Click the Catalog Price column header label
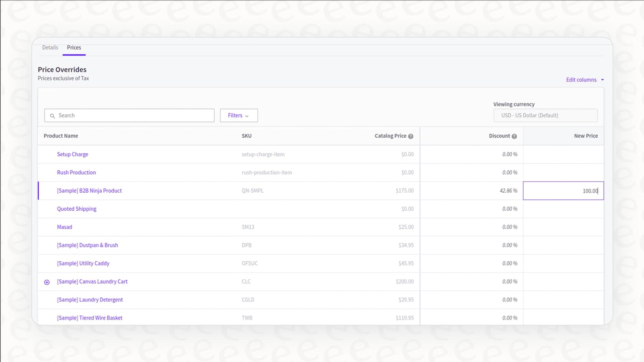644x362 pixels. coord(390,136)
